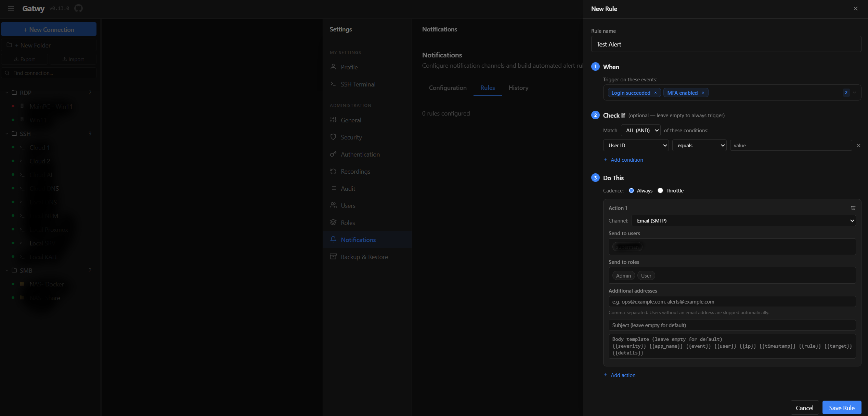
Task: Select the Authentication key icon
Action: [333, 154]
